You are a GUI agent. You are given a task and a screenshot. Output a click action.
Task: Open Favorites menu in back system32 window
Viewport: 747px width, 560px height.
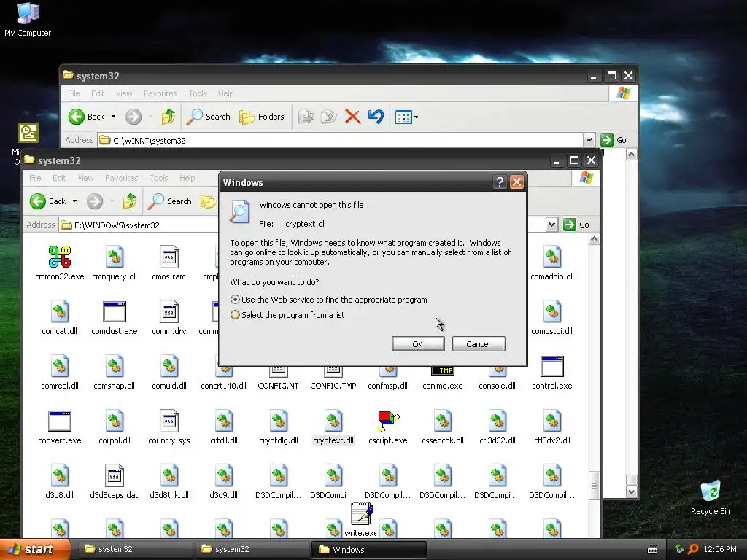160,93
